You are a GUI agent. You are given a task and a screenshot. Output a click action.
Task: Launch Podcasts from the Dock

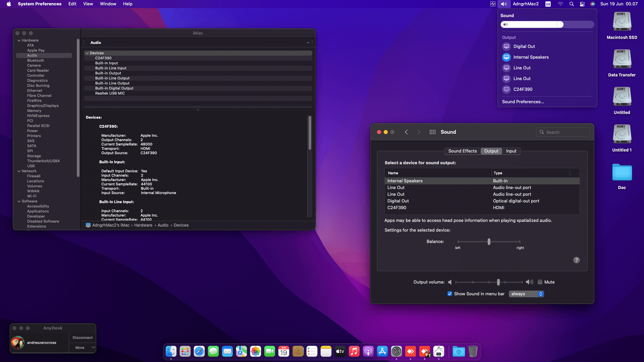coord(368,351)
